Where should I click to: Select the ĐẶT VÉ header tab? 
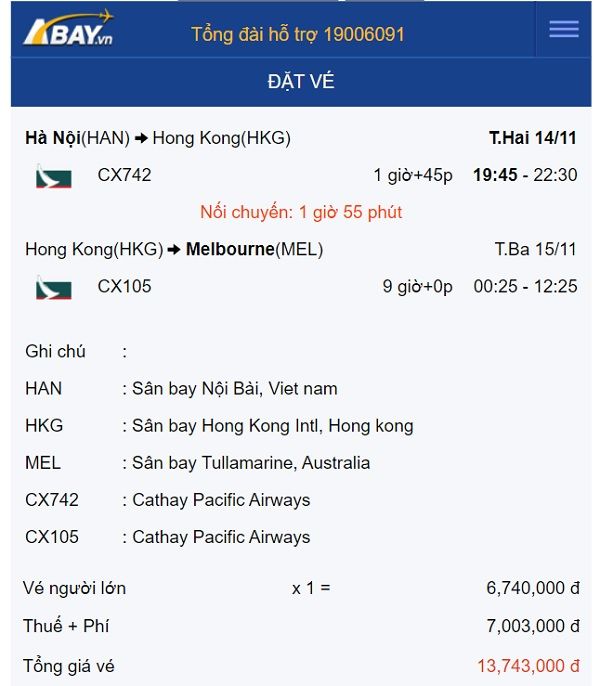tap(301, 82)
